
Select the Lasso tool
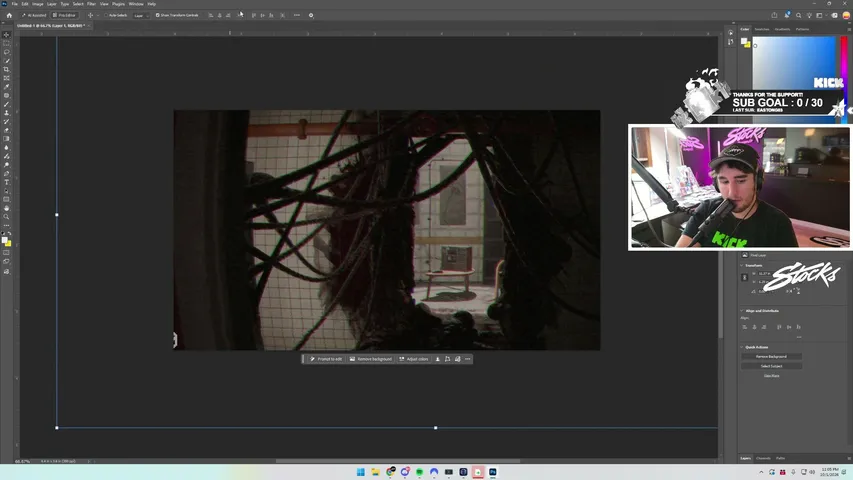tap(7, 52)
